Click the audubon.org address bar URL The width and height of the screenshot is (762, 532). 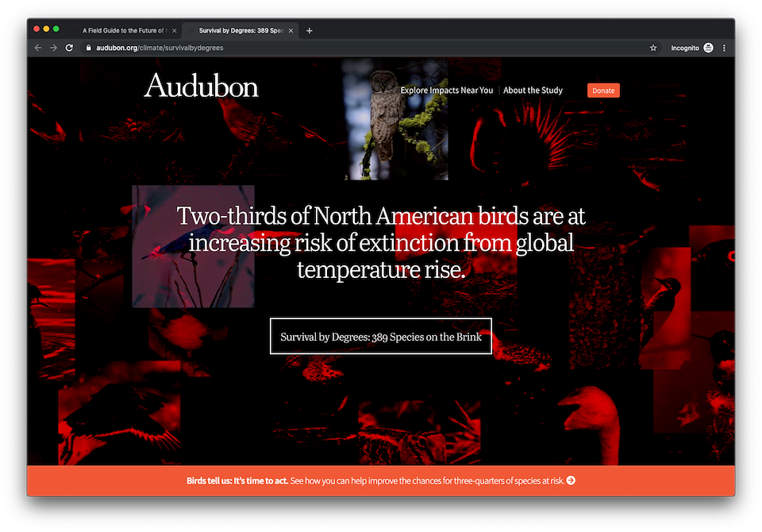point(160,48)
